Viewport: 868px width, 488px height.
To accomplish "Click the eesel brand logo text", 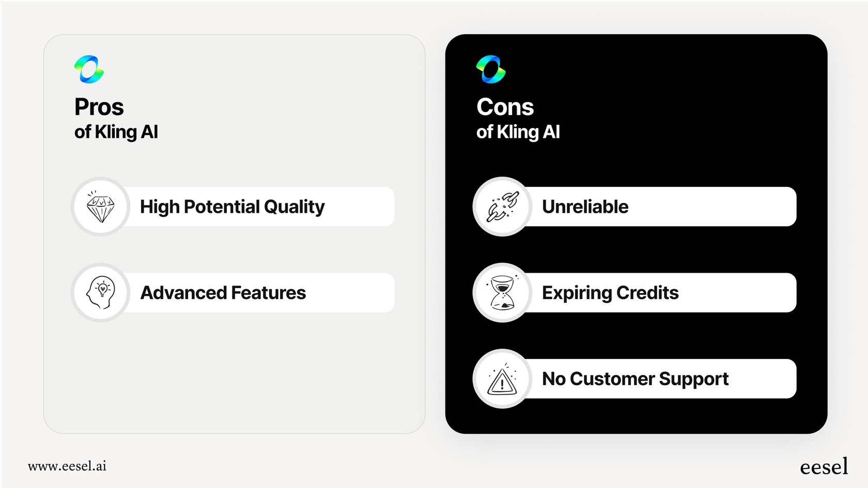I will coord(824,467).
